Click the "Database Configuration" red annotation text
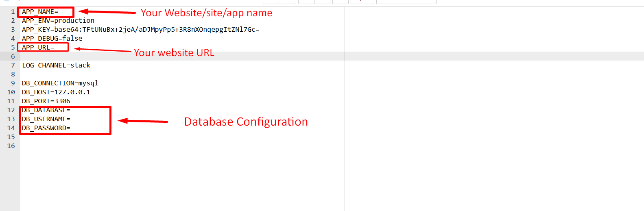This screenshot has width=644, height=211. (x=246, y=122)
